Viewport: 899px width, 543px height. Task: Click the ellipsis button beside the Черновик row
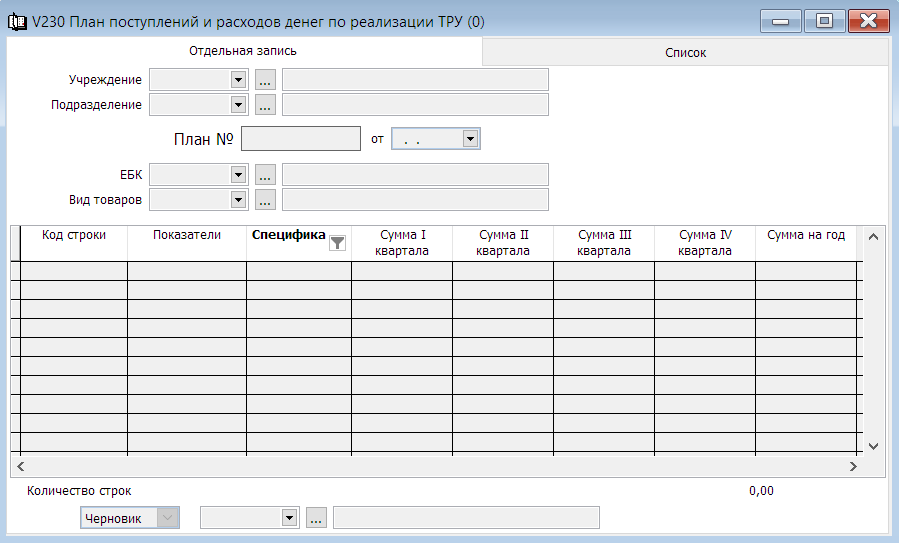[316, 518]
